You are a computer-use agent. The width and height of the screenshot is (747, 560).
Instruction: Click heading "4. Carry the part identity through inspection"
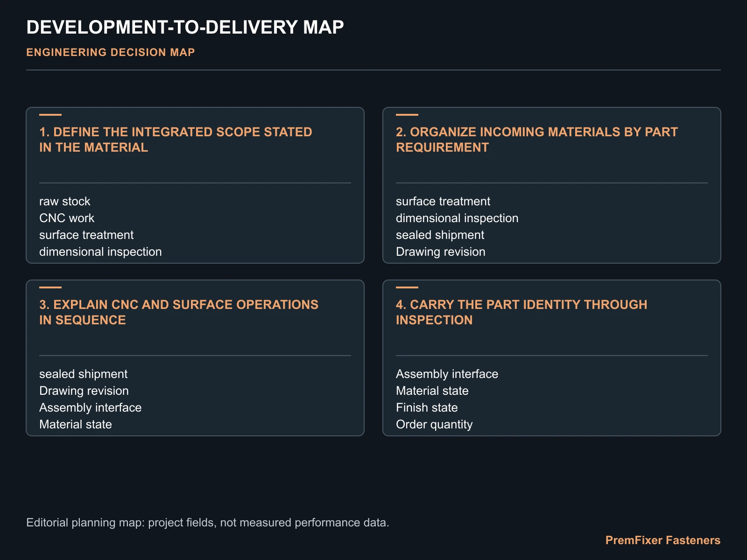pos(521,312)
